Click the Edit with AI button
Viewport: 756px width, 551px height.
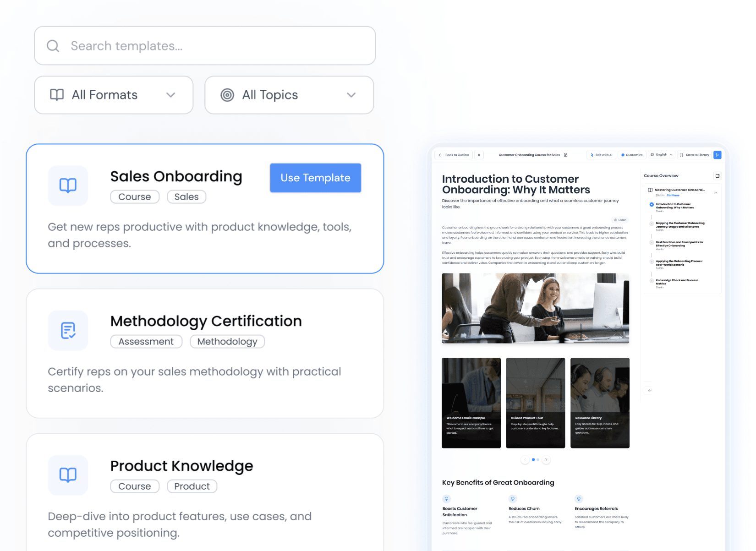pyautogui.click(x=601, y=155)
